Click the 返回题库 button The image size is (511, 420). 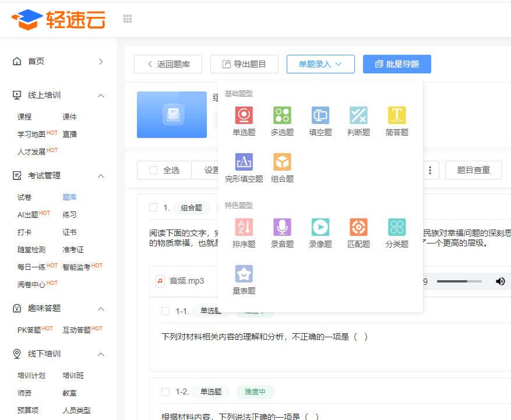pyautogui.click(x=168, y=64)
